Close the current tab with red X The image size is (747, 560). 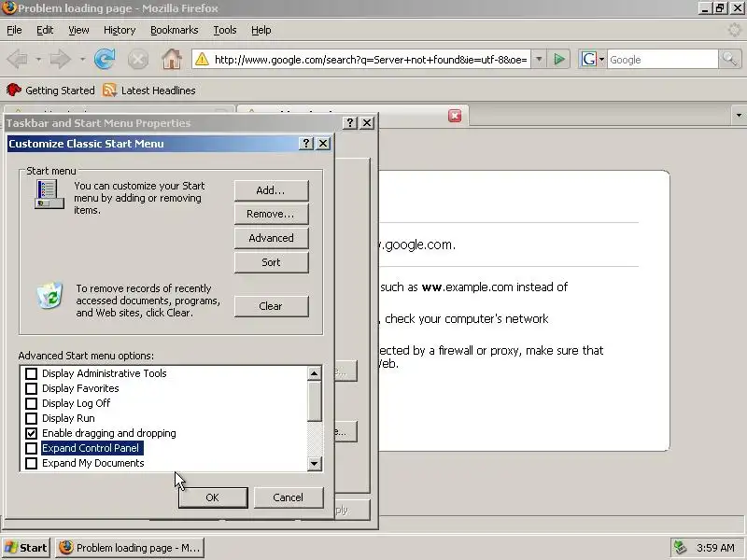(x=455, y=116)
